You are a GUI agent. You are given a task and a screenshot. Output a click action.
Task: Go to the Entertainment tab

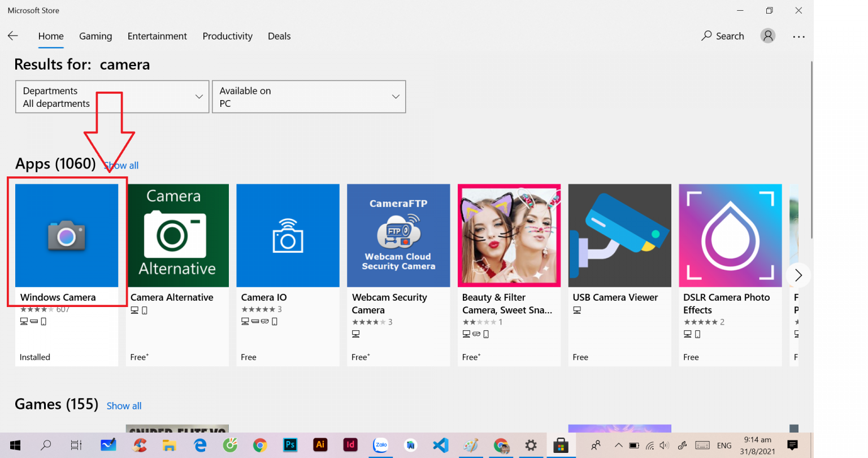point(157,36)
